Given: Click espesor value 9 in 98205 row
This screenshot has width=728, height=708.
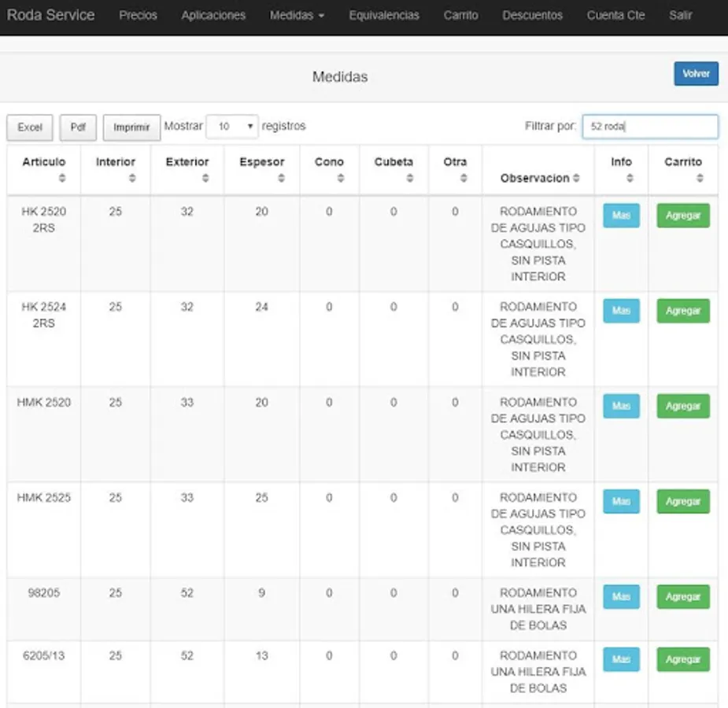Looking at the screenshot, I should pos(262,593).
